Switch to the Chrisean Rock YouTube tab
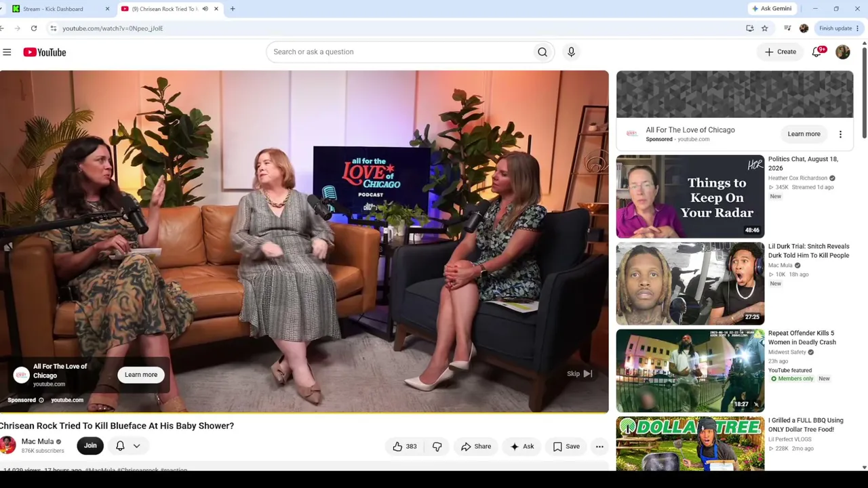 170,9
